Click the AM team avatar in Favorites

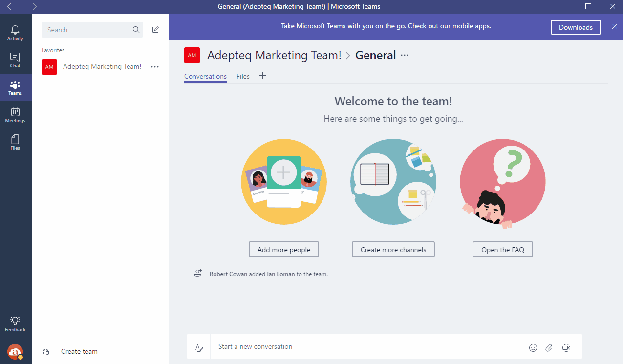[49, 67]
